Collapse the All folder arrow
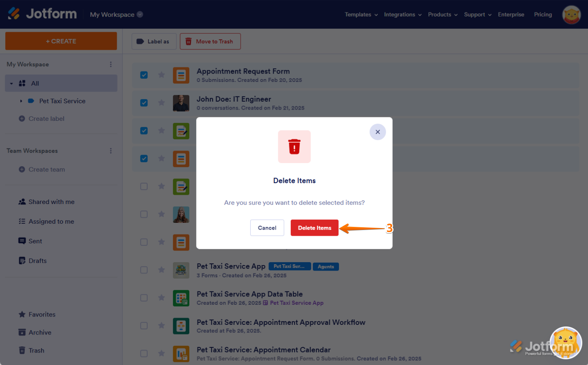 12,84
